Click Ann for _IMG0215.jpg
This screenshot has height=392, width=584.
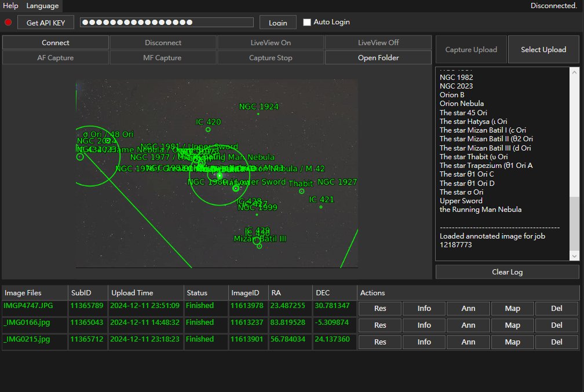[468, 342]
